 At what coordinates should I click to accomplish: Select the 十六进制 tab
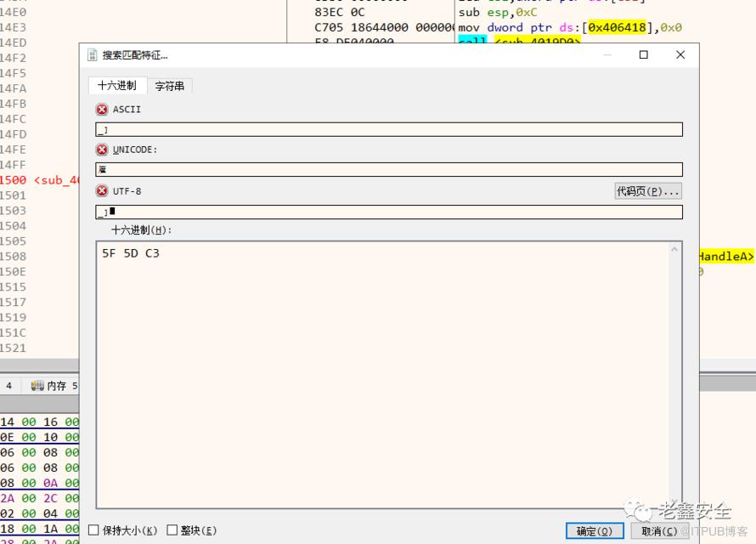click(116, 86)
